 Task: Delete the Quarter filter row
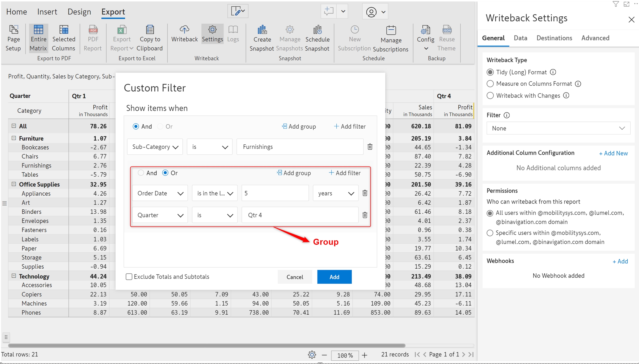point(365,215)
